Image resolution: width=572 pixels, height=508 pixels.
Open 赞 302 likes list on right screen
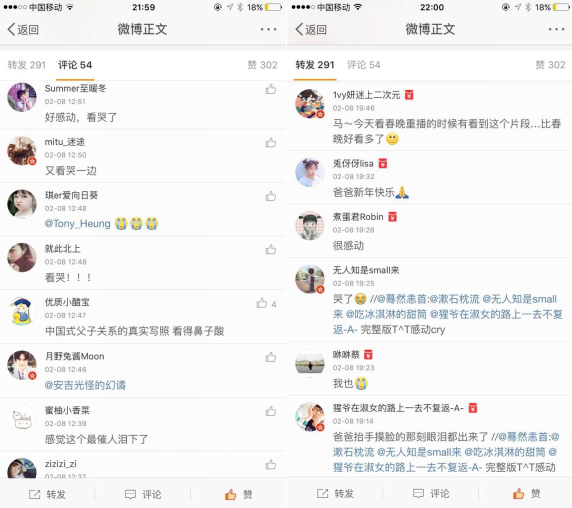(550, 65)
